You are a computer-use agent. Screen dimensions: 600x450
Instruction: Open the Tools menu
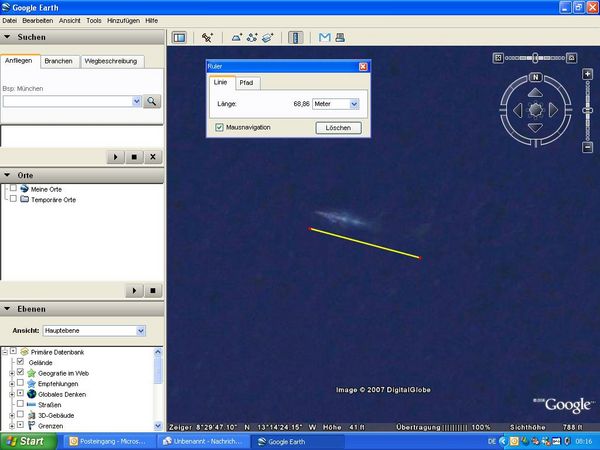94,21
